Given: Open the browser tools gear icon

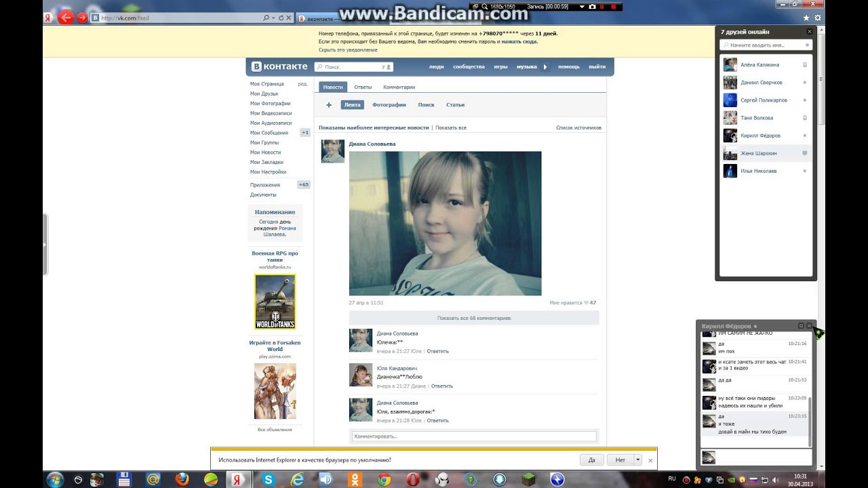Looking at the screenshot, I should click(x=818, y=18).
